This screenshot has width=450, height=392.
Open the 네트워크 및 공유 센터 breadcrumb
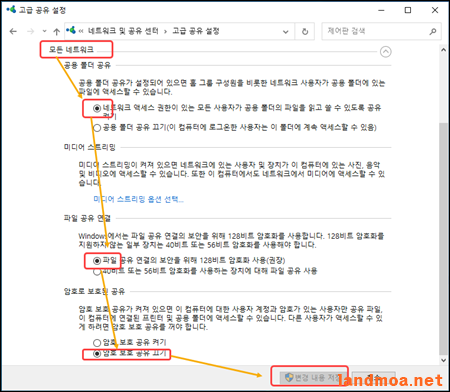point(123,31)
